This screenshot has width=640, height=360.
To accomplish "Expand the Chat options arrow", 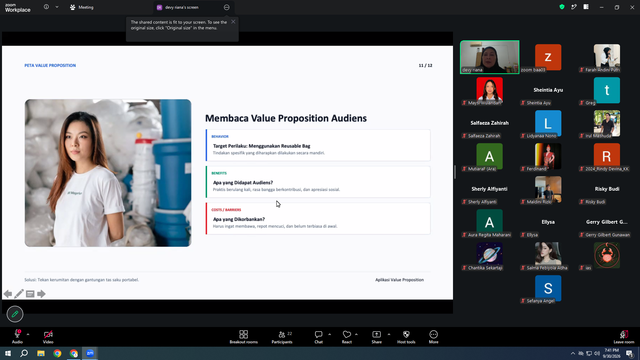I will point(329,334).
